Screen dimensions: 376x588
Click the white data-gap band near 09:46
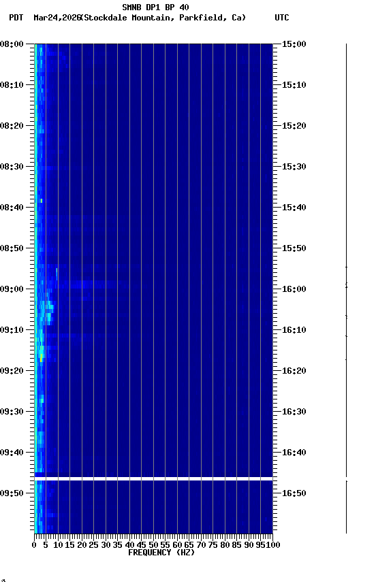click(x=153, y=479)
